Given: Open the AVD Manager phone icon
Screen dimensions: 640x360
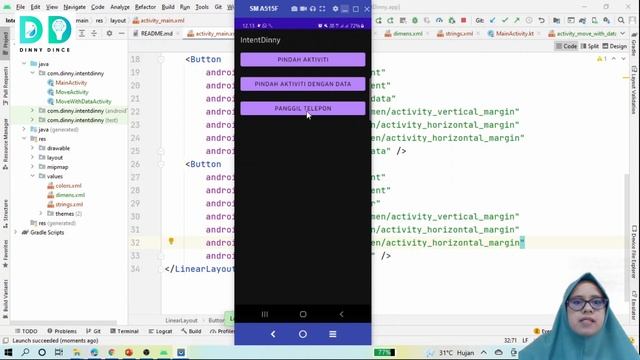Looking at the screenshot, I should [x=595, y=20].
